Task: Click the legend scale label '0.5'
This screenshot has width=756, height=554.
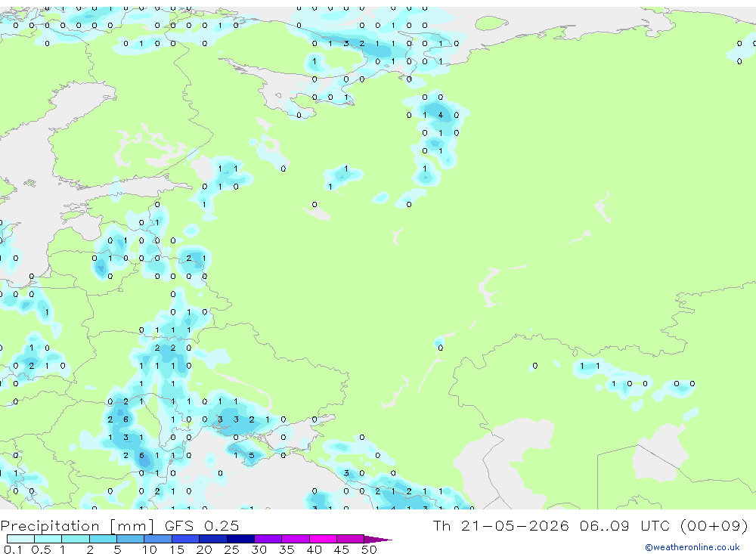Action: tap(41, 549)
